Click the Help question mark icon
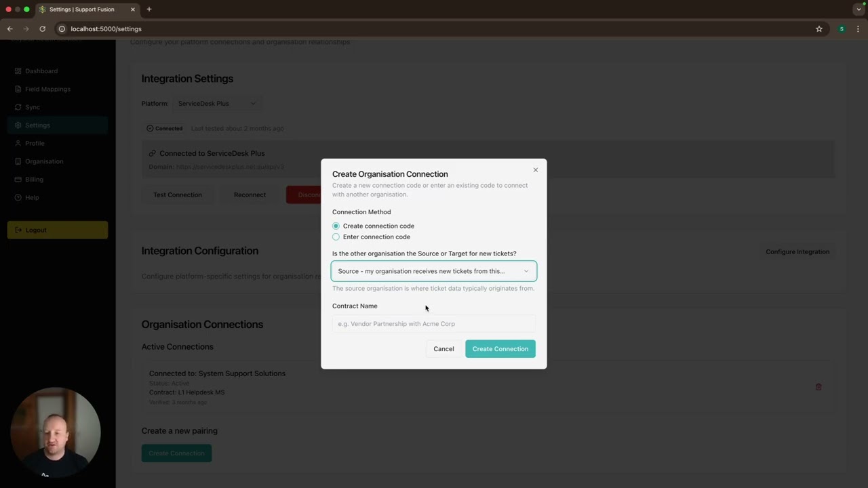868x488 pixels. tap(18, 197)
